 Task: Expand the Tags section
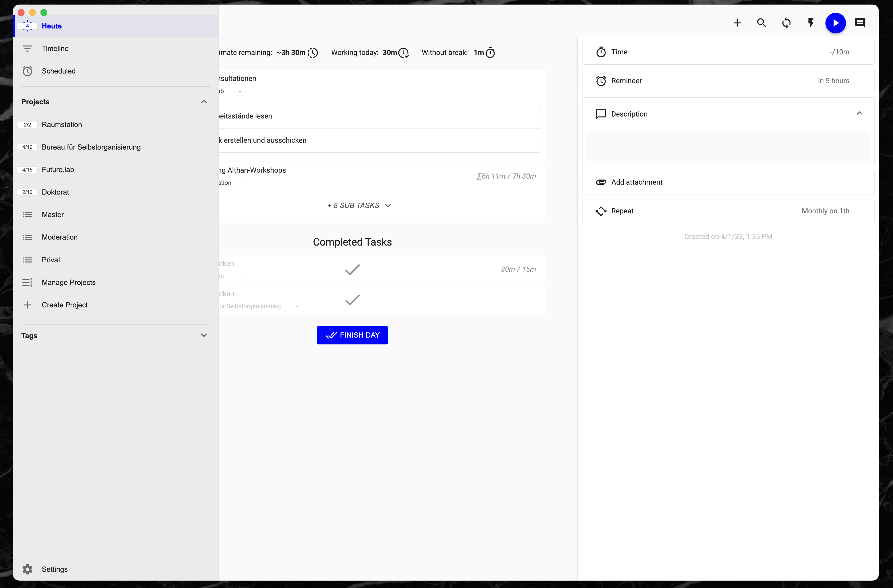(x=204, y=335)
